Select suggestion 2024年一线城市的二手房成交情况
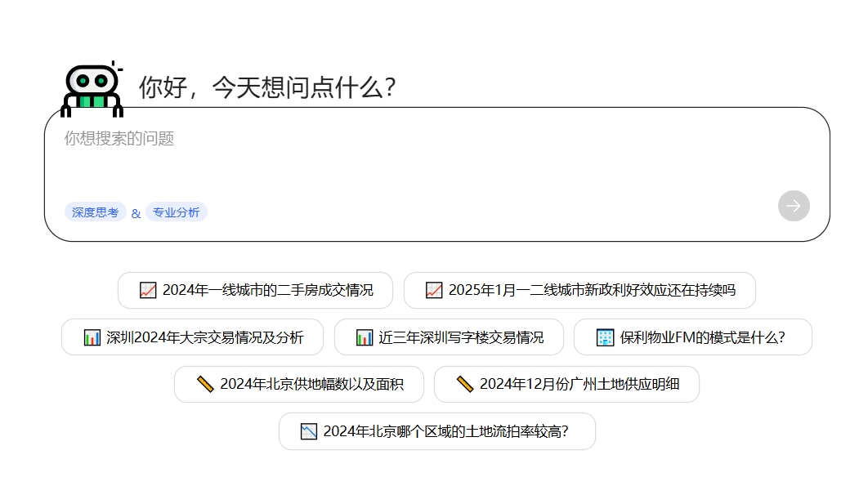Image resolution: width=868 pixels, height=495 pixels. (267, 290)
